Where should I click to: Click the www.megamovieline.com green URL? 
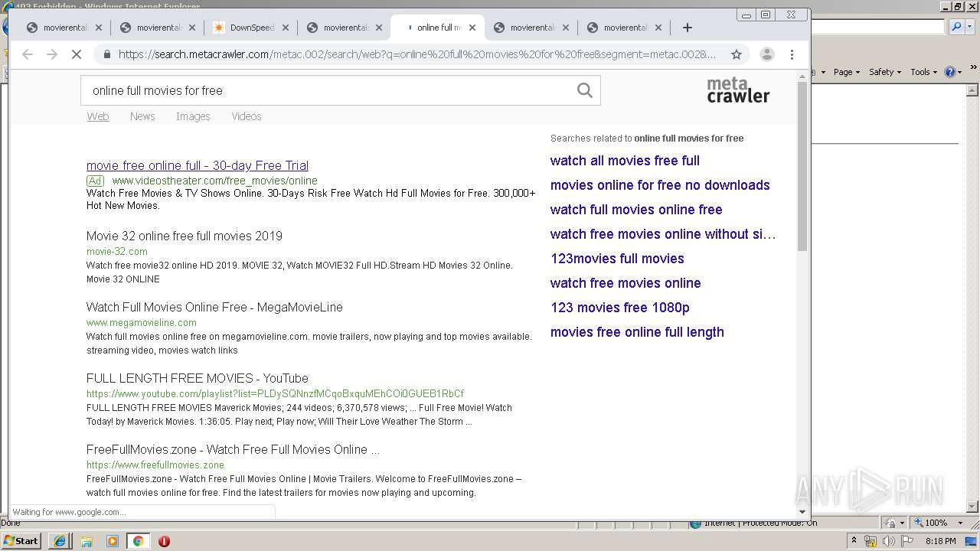[x=142, y=322]
